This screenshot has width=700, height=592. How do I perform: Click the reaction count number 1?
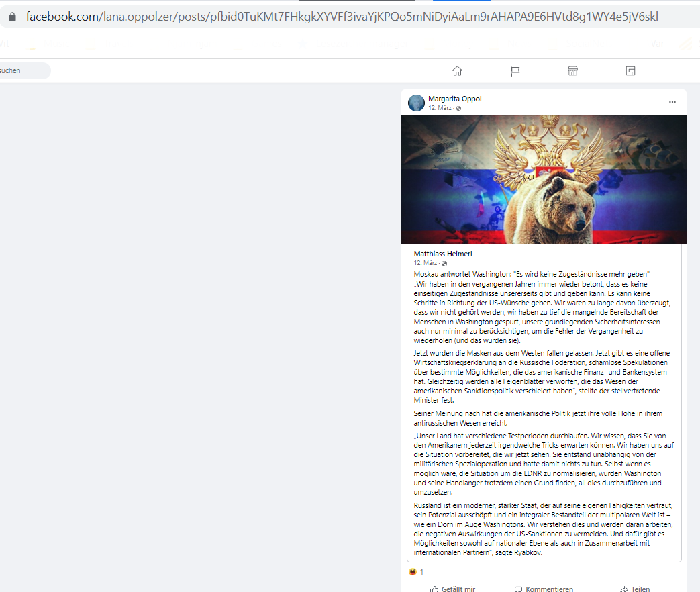click(x=421, y=572)
